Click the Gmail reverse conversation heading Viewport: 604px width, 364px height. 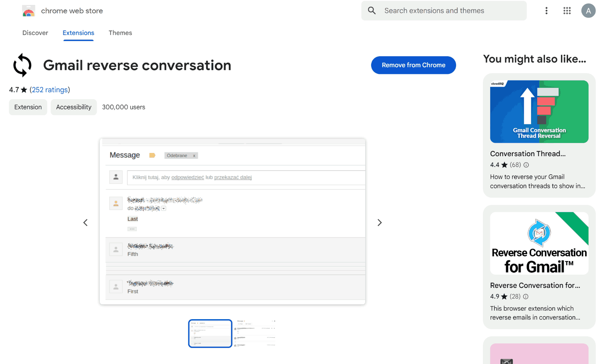point(137,65)
